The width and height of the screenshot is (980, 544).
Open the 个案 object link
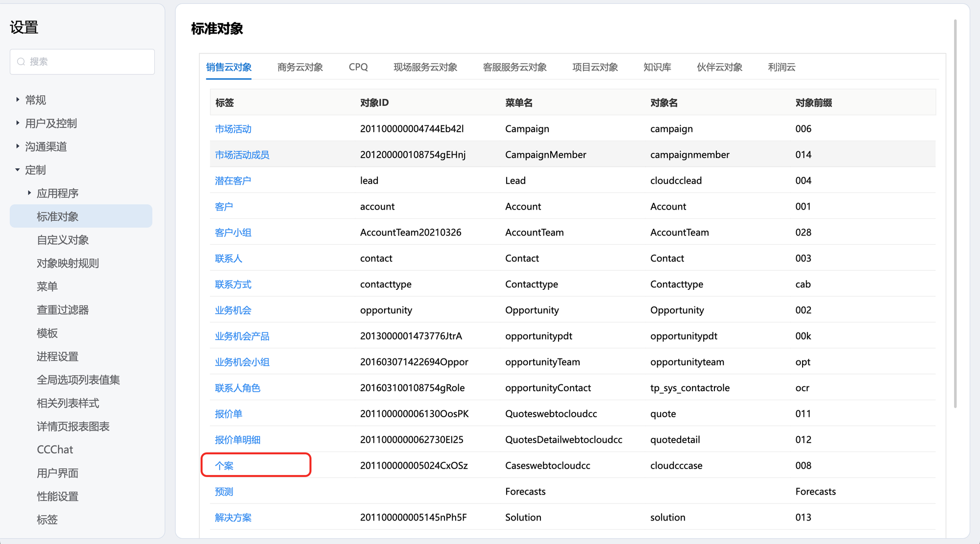(x=224, y=466)
